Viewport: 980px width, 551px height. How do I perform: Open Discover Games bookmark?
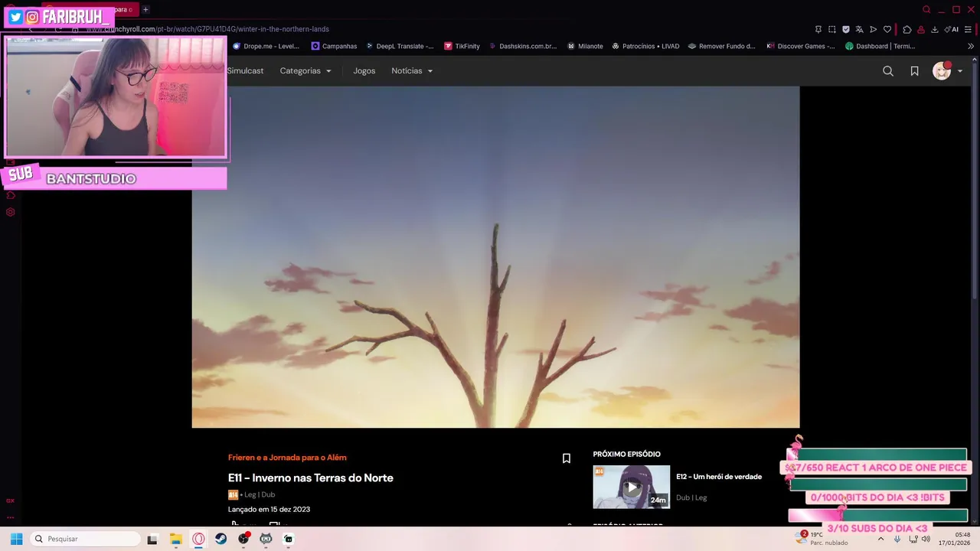pos(800,46)
